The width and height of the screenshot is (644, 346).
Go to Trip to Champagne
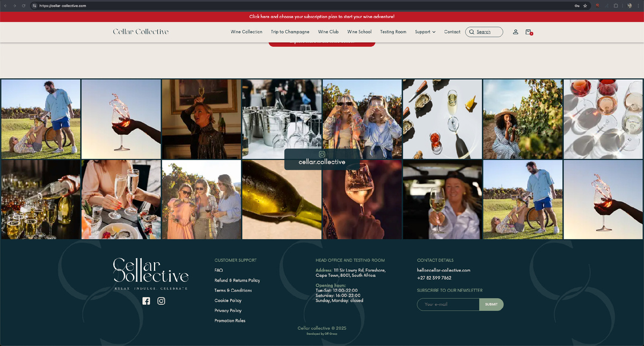tap(290, 32)
